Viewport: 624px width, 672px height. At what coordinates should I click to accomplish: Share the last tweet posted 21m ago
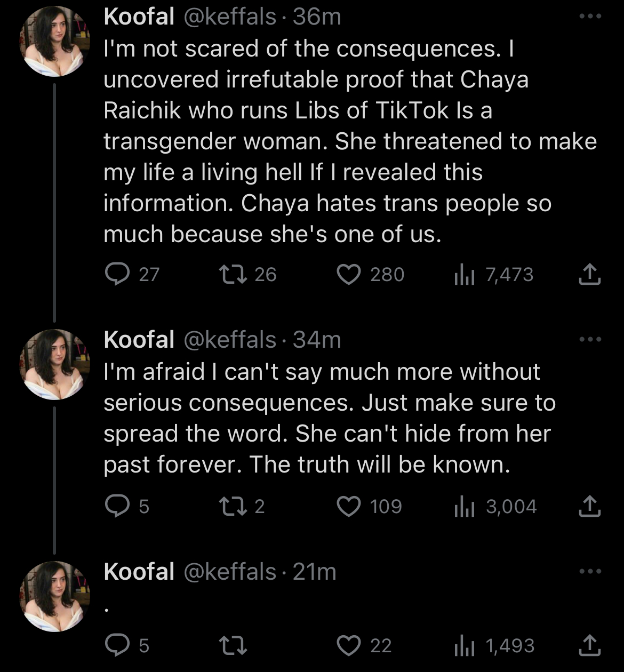click(x=589, y=645)
